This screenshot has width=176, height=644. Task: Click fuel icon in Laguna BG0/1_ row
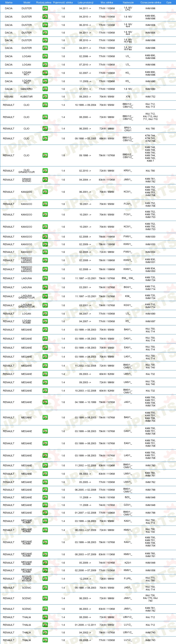(x=45, y=287)
